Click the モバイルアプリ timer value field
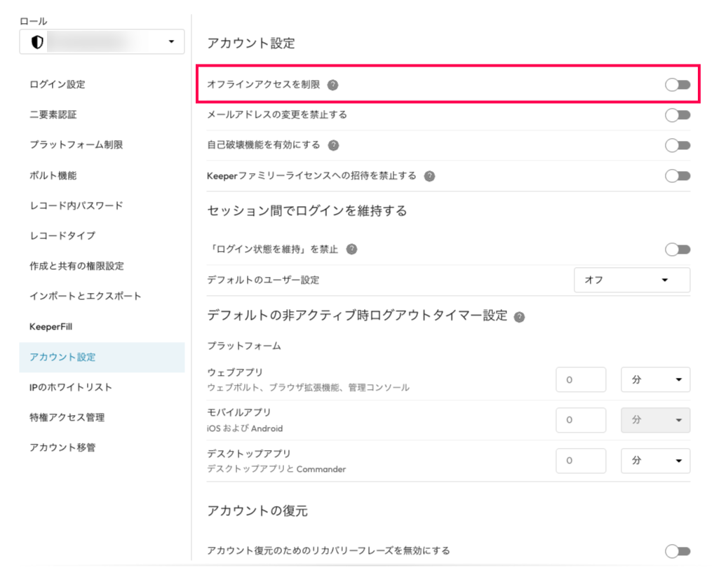 coord(581,420)
